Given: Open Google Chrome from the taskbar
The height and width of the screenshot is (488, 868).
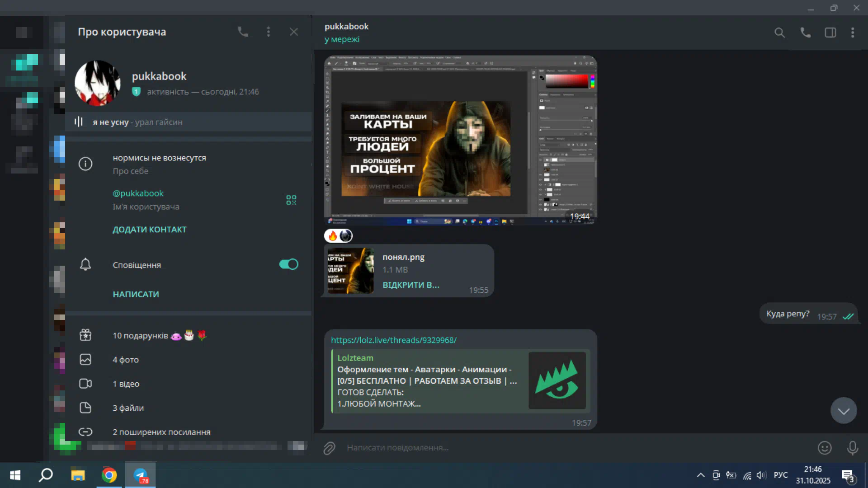Looking at the screenshot, I should tap(109, 475).
